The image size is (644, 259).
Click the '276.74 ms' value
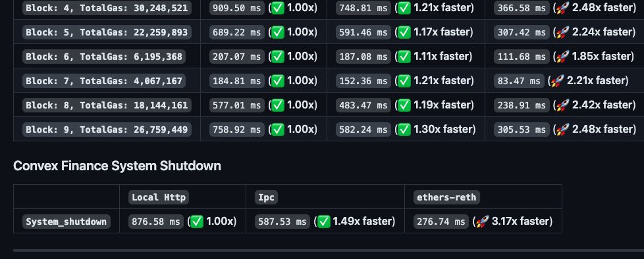tap(441, 222)
